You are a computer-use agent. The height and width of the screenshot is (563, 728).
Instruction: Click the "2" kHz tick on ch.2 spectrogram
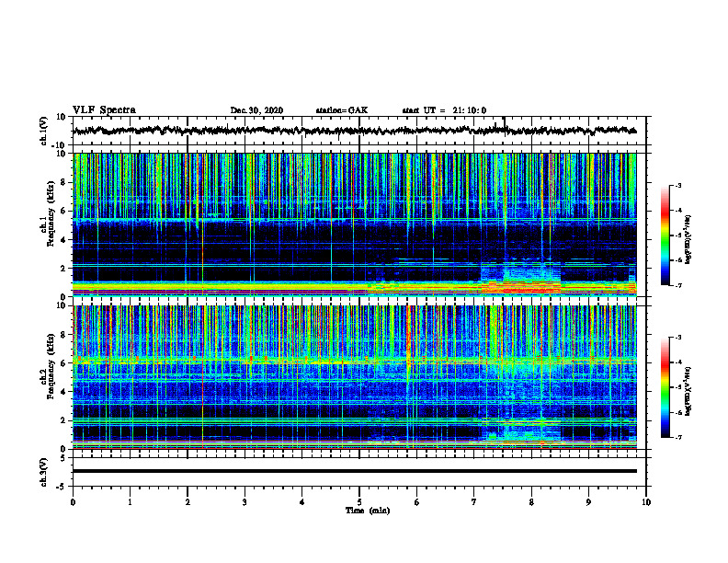click(63, 420)
